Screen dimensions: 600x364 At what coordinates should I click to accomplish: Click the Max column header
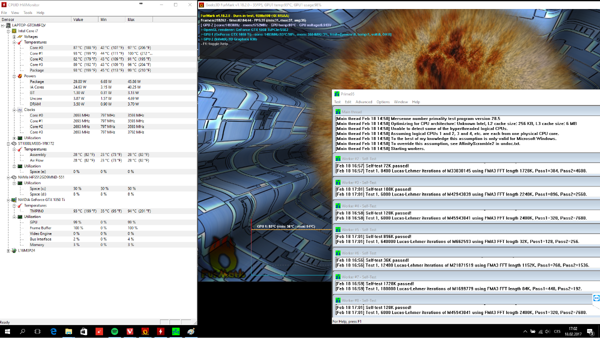pos(131,19)
